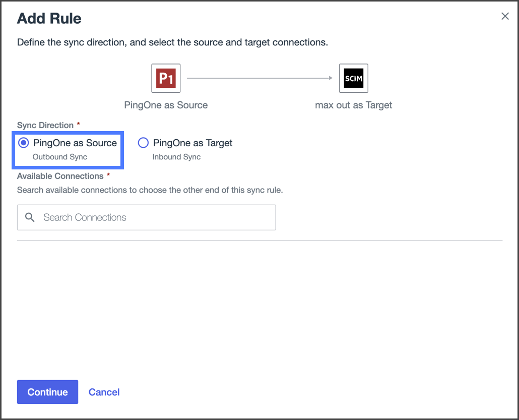Click the Available Connections field label
519x420 pixels.
[60, 176]
